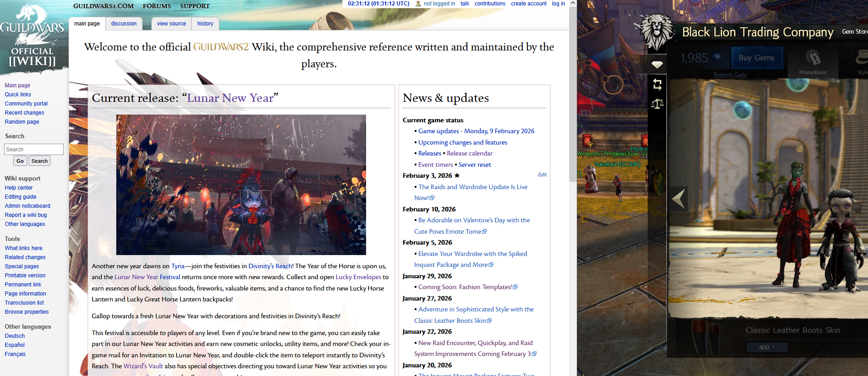Click the 'Permanent link' tool

[23, 285]
